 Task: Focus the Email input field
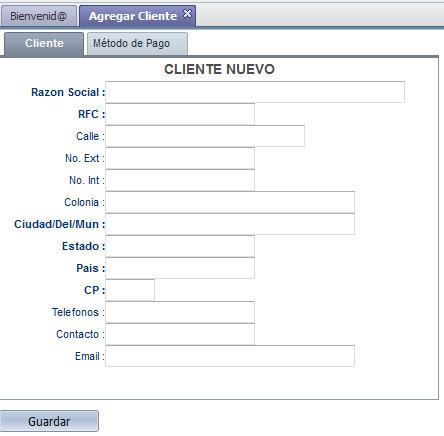230,356
